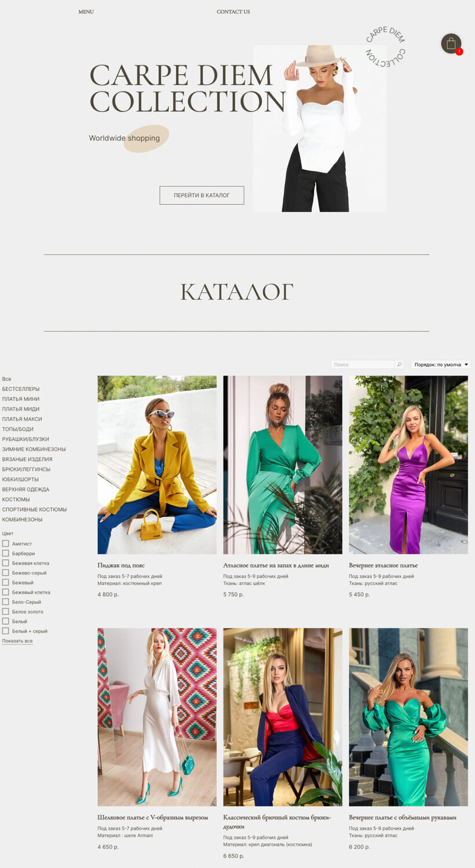Open the ВЕРХНЯЯ ОДЕЖДА category
Viewport: 475px width, 868px height.
point(25,490)
